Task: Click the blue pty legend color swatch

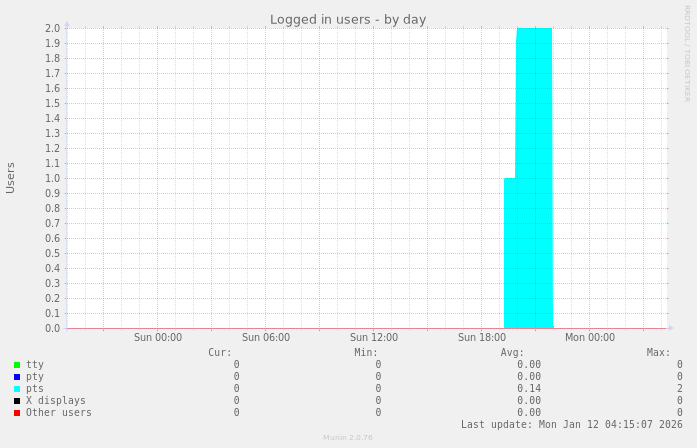Action: coord(17,377)
